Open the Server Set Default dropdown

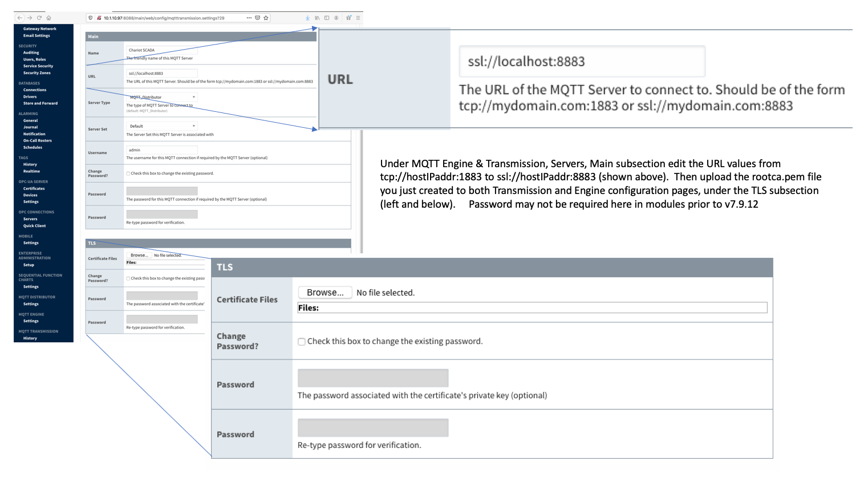pyautogui.click(x=162, y=126)
